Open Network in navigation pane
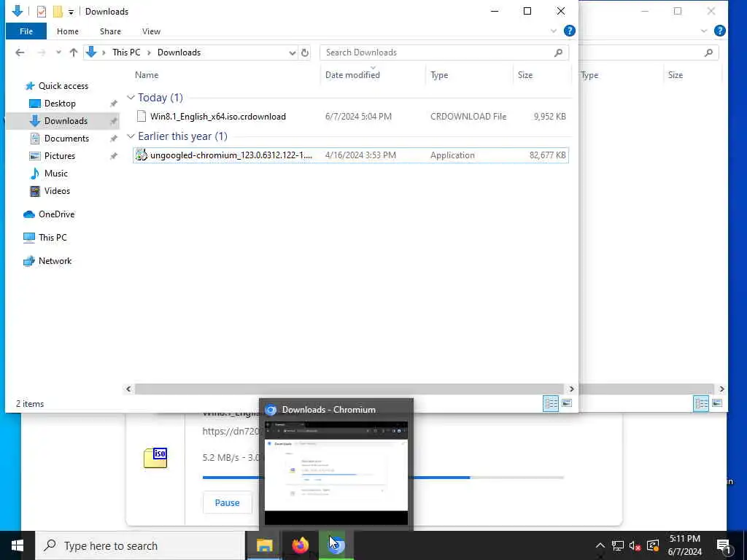Image resolution: width=747 pixels, height=560 pixels. tap(55, 261)
